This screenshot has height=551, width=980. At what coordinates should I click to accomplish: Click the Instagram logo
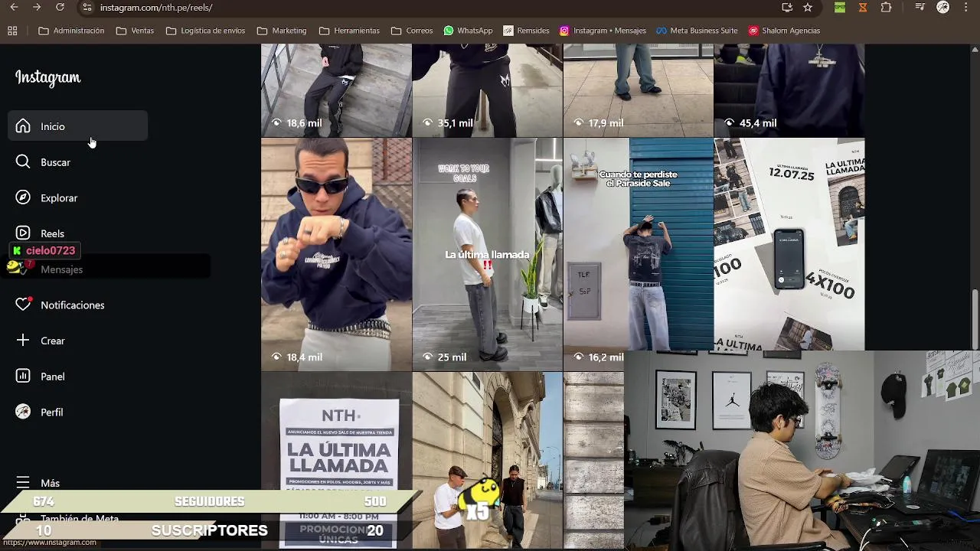(x=47, y=78)
